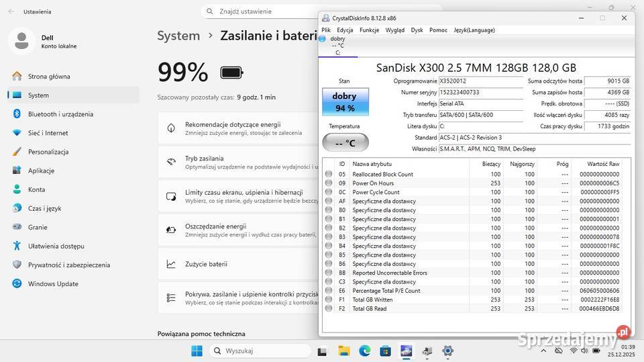This screenshot has width=644, height=362.
Task: Click status circle for Percentage Total P/E Count
Action: 329,290
